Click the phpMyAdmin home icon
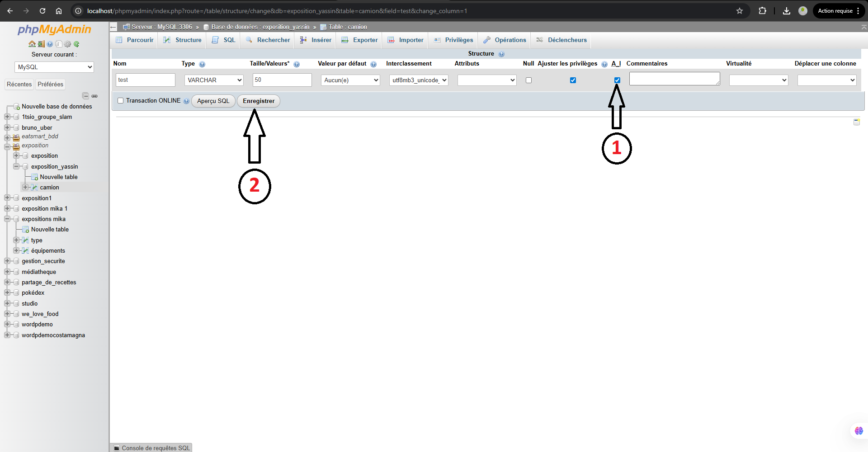The image size is (868, 452). coord(32,44)
